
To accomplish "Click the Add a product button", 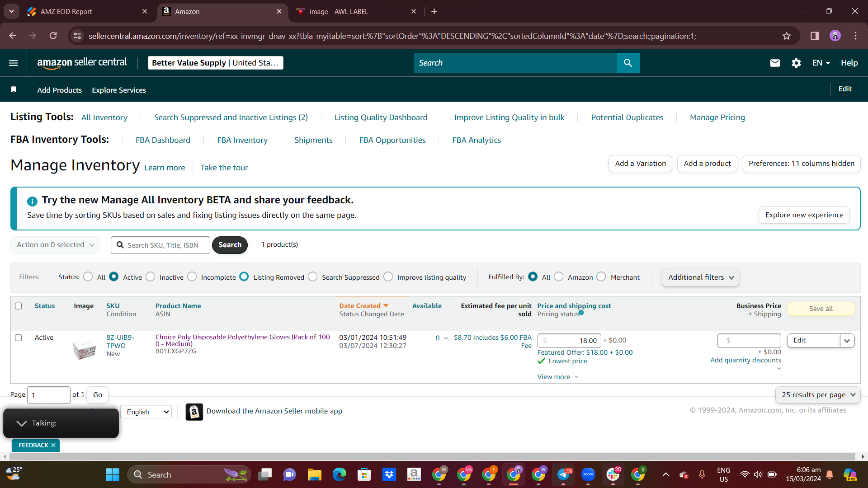I will click(707, 164).
